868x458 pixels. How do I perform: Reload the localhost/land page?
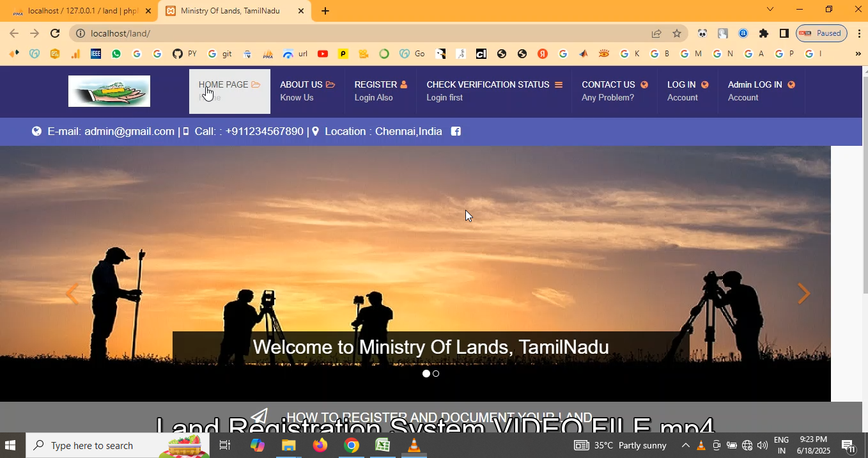tap(55, 33)
